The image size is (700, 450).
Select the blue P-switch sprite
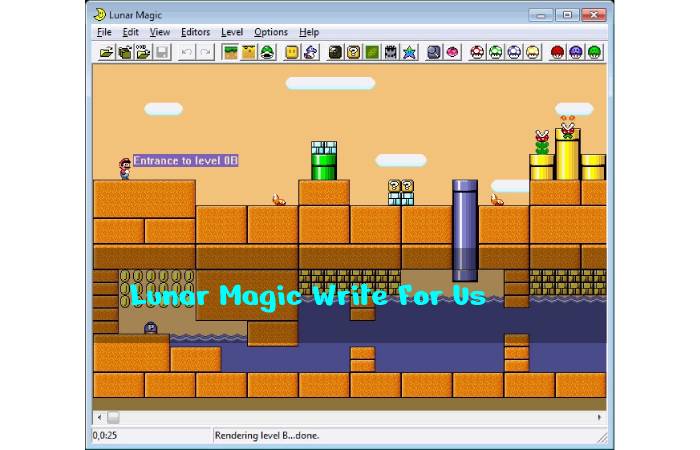pyautogui.click(x=151, y=328)
